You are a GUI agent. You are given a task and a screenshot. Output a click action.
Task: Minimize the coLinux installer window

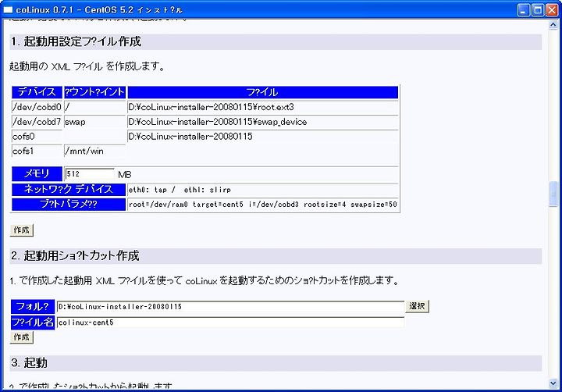(524, 10)
